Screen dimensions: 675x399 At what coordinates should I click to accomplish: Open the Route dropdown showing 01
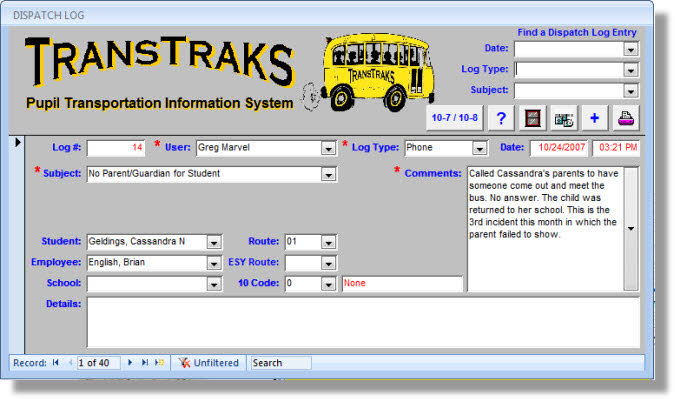point(328,242)
